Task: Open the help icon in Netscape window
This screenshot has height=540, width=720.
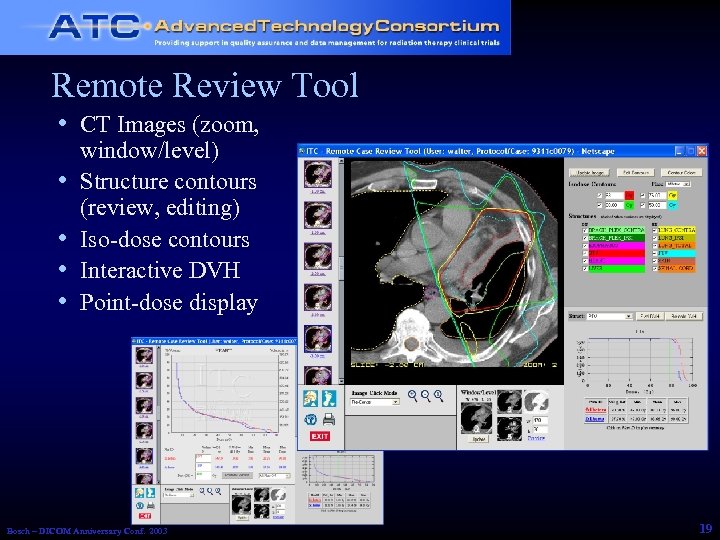Action: (310, 419)
